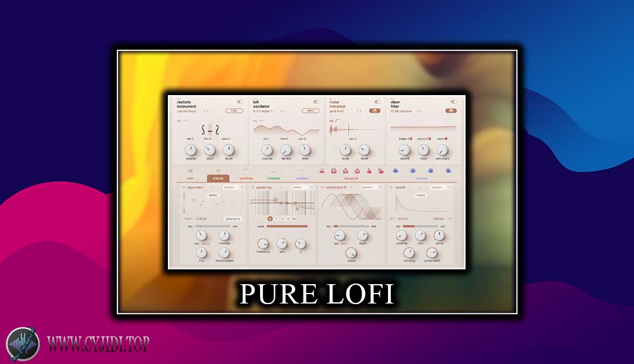The image size is (634, 364).
Task: Click the tape echo intensity knob
Action: click(x=224, y=235)
